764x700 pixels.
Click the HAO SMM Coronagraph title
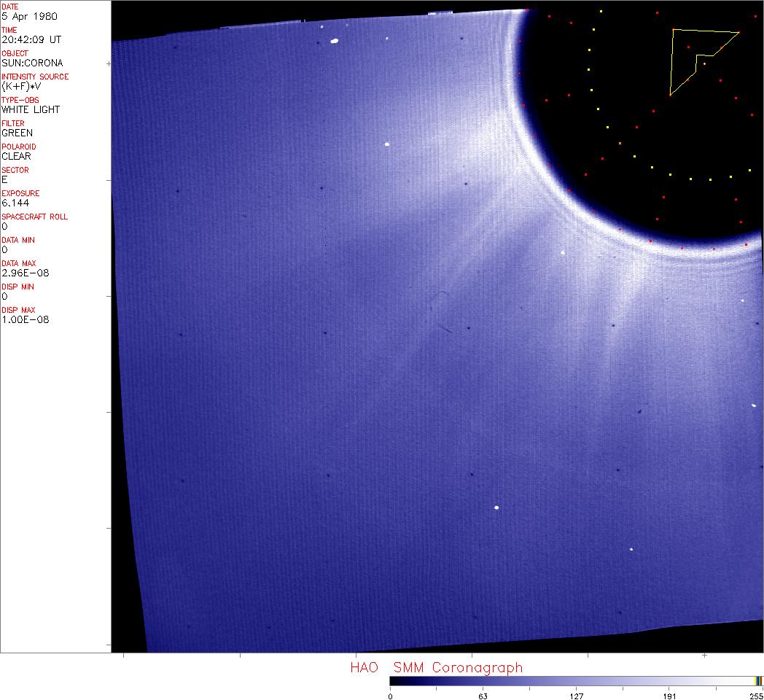click(x=436, y=667)
